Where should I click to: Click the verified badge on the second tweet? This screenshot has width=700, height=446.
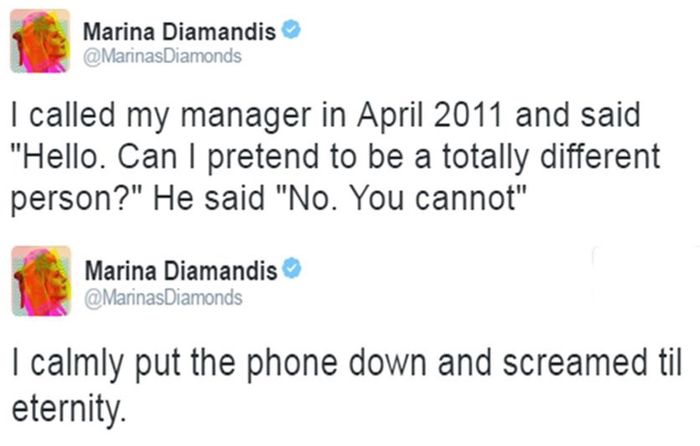[292, 268]
